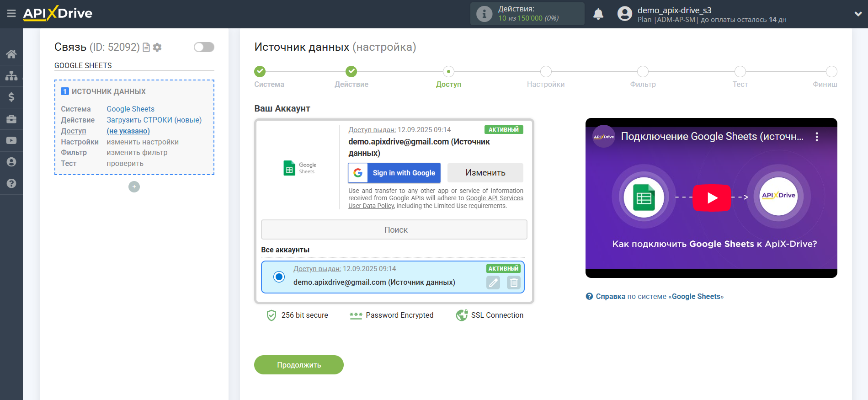The height and width of the screenshot is (400, 868).
Task: Click the Поиск search field
Action: 394,229
